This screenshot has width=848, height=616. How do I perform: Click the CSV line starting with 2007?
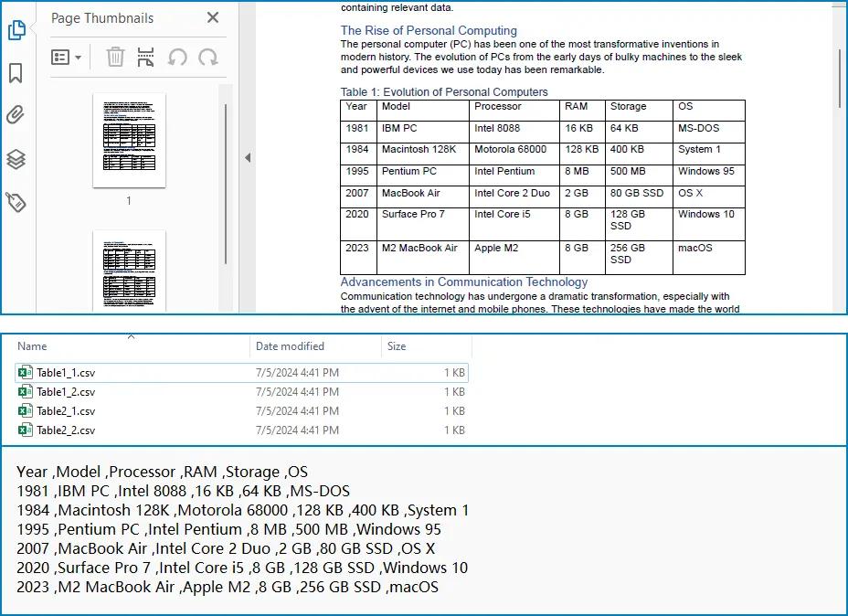[x=226, y=549]
